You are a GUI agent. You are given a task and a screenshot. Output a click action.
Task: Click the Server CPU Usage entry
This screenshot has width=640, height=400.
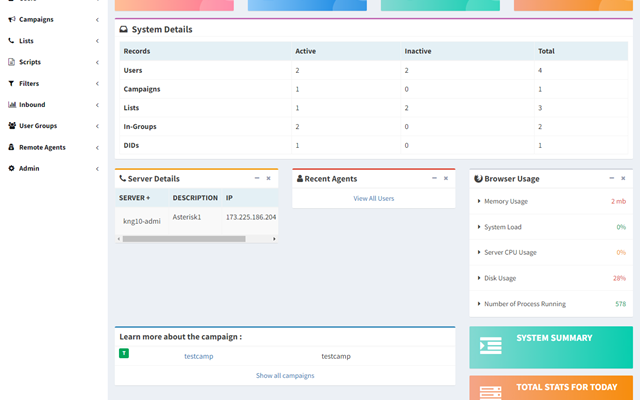coord(551,252)
